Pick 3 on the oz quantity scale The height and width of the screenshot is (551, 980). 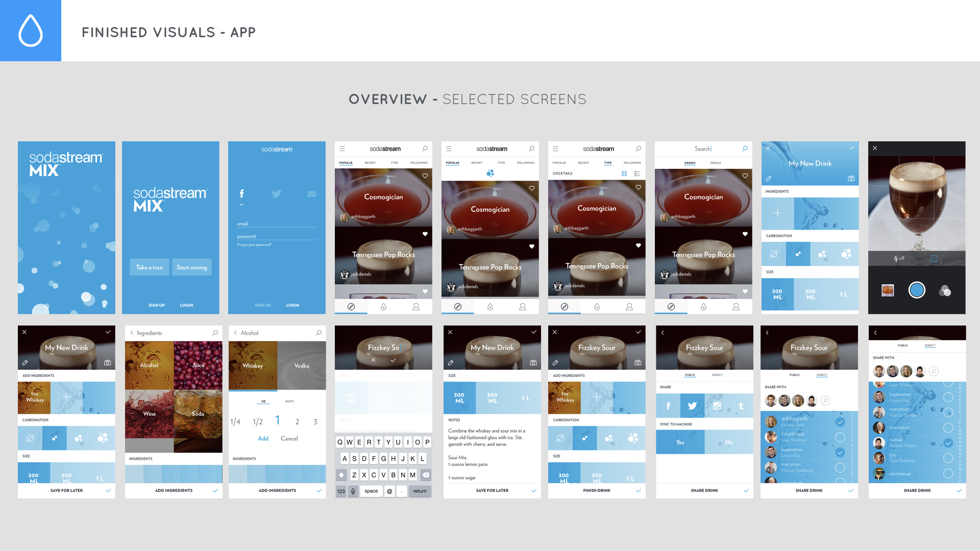[315, 422]
